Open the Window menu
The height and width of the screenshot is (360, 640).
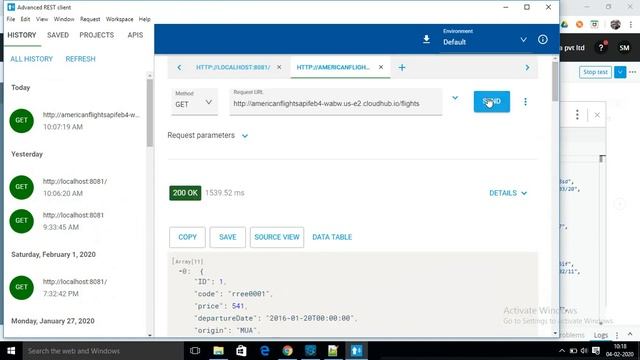(64, 19)
